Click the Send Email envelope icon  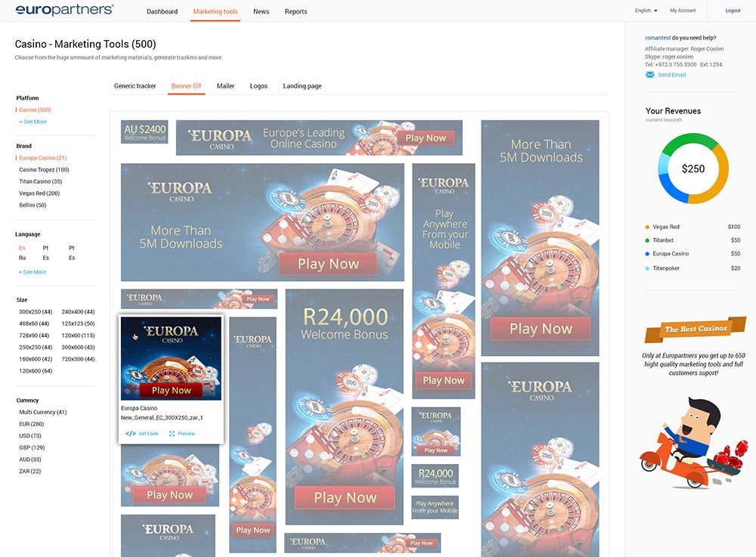649,75
